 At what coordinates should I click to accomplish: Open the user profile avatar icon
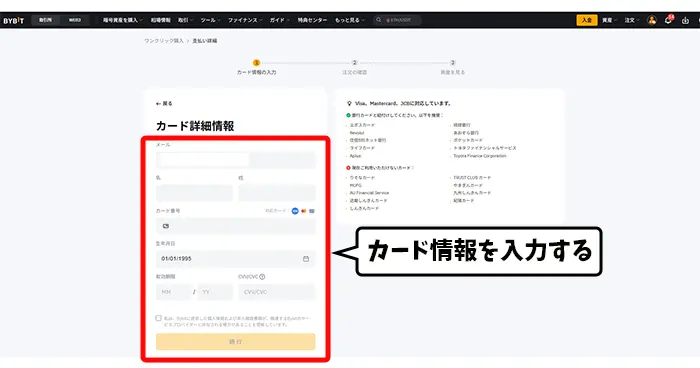[652, 20]
